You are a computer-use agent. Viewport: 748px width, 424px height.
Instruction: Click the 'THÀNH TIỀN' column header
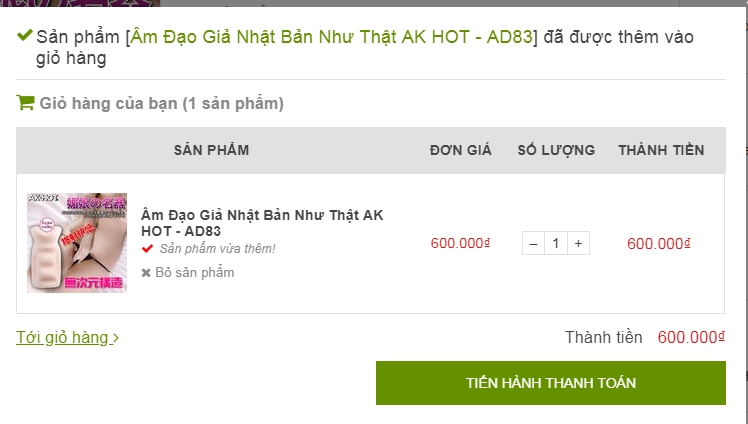[x=661, y=150]
